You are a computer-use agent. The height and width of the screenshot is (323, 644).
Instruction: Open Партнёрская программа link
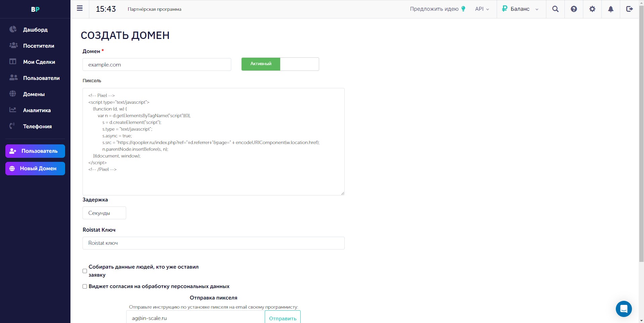[x=154, y=9]
